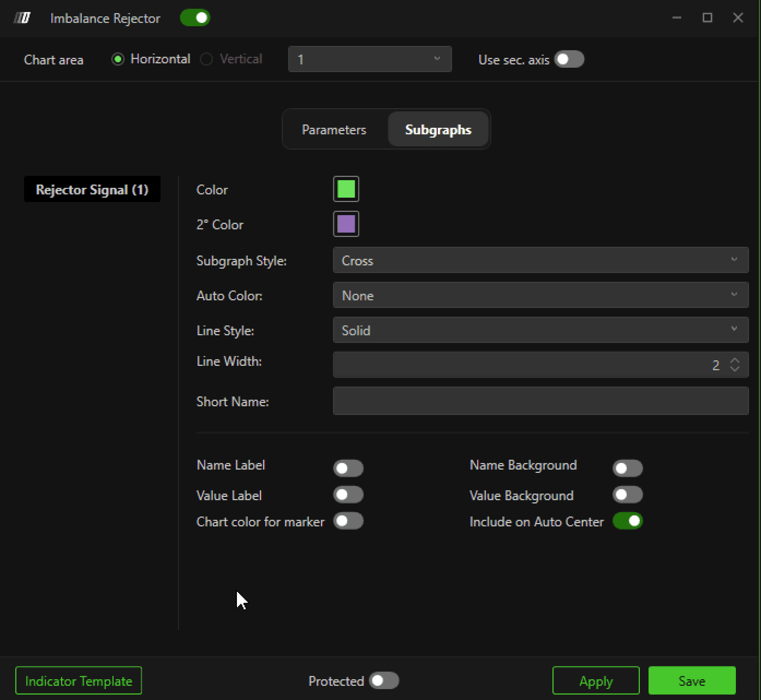Image resolution: width=761 pixels, height=700 pixels.
Task: Select the Vertical chart area radio button
Action: pyautogui.click(x=206, y=60)
